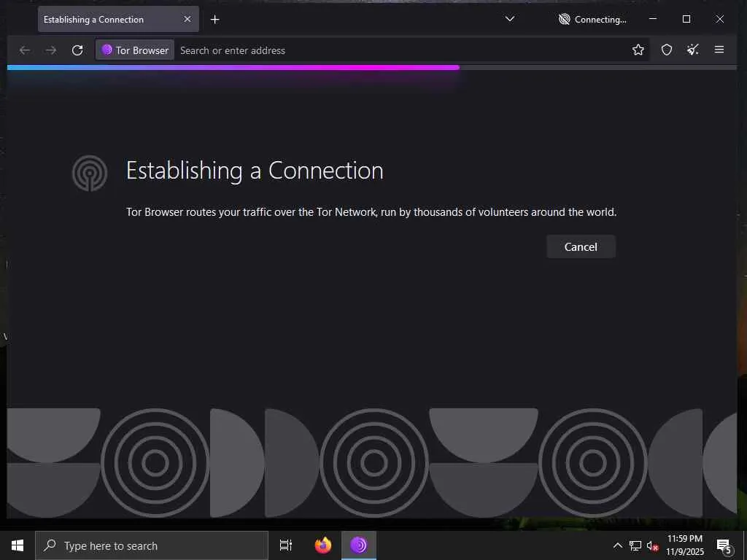747x560 pixels.
Task: Open the clock showing 11:59 PM
Action: (x=684, y=545)
